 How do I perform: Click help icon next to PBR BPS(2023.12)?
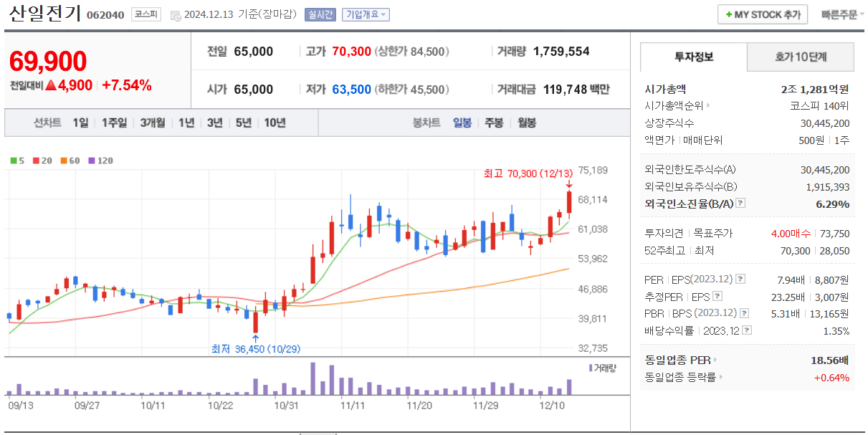744,313
